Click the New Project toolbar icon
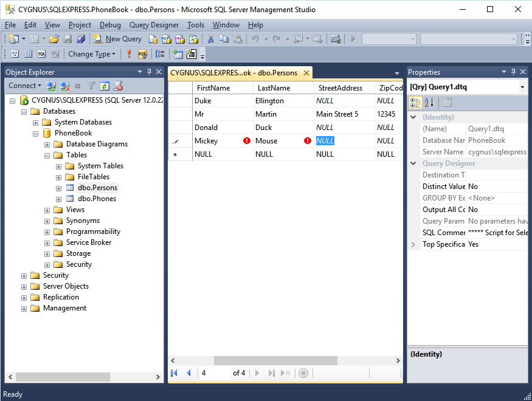532x401 pixels. pos(13,39)
